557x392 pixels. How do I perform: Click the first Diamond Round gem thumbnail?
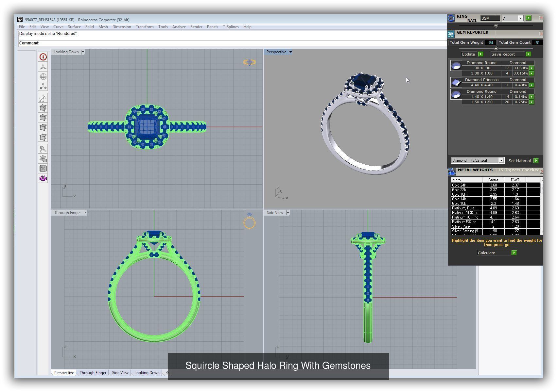456,66
